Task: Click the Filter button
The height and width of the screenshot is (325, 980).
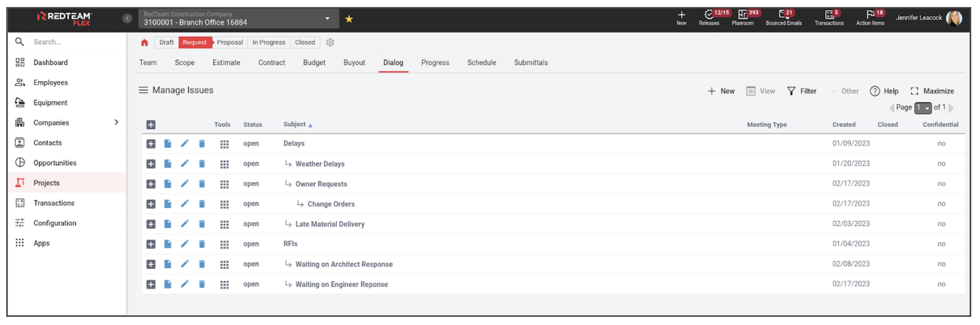Action: (x=802, y=91)
